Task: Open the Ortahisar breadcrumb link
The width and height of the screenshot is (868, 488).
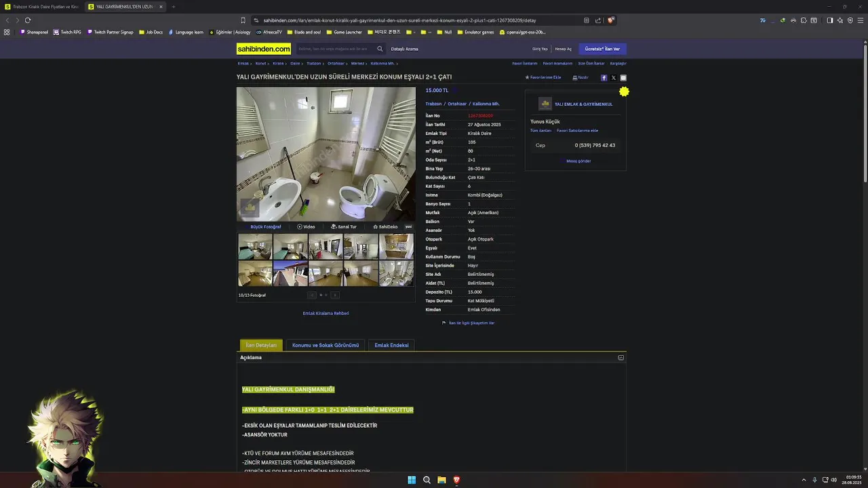Action: pyautogui.click(x=336, y=63)
